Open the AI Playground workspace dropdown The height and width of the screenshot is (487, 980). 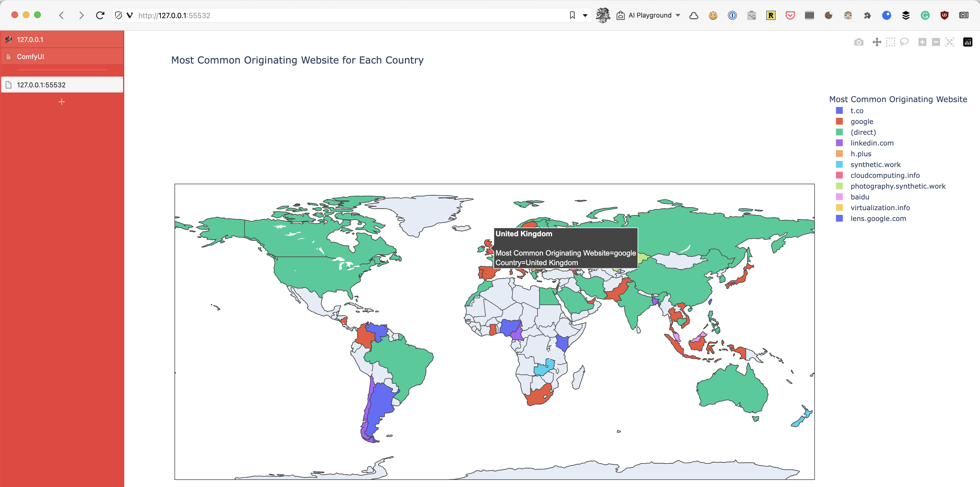coord(649,15)
